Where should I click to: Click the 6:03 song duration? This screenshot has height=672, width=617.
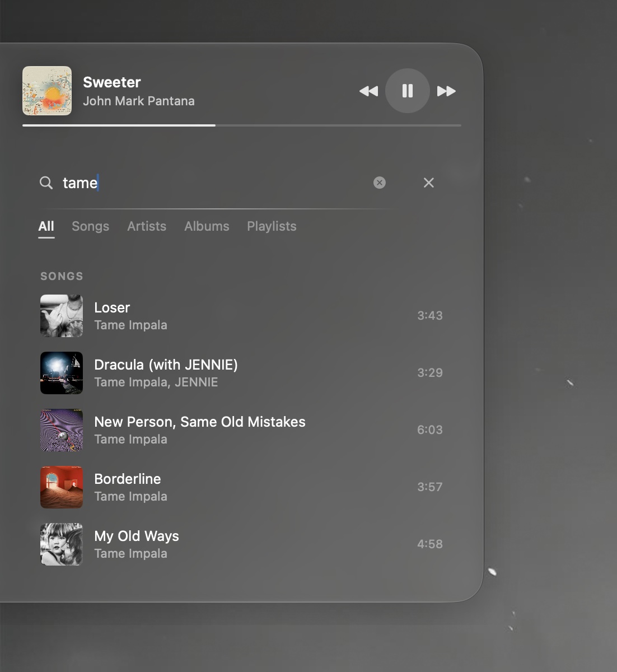pyautogui.click(x=430, y=430)
